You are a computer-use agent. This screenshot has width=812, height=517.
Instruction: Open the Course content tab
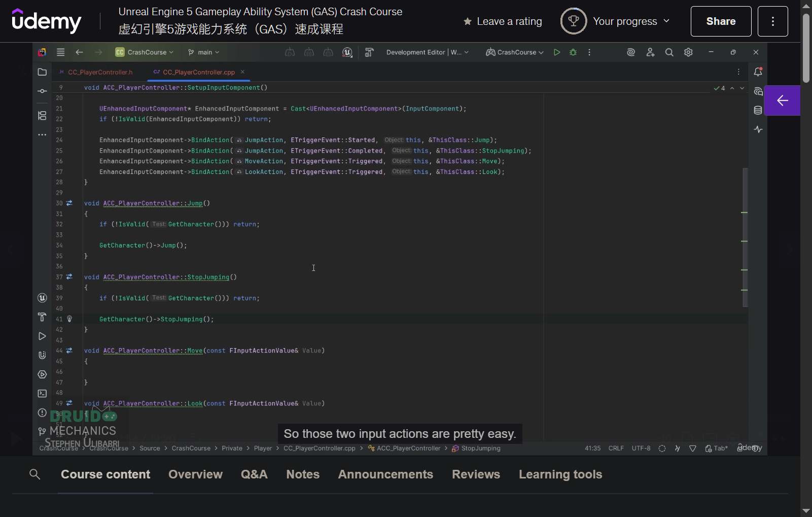pos(105,474)
